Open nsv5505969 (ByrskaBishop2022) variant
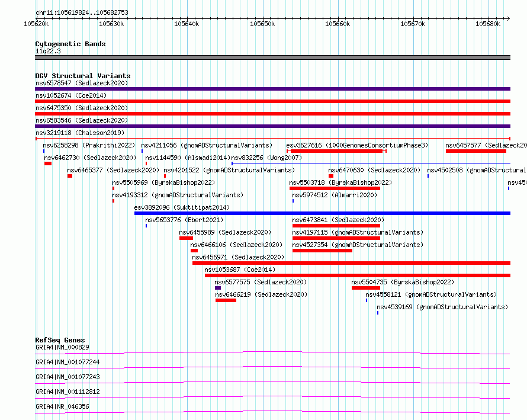 [x=163, y=182]
